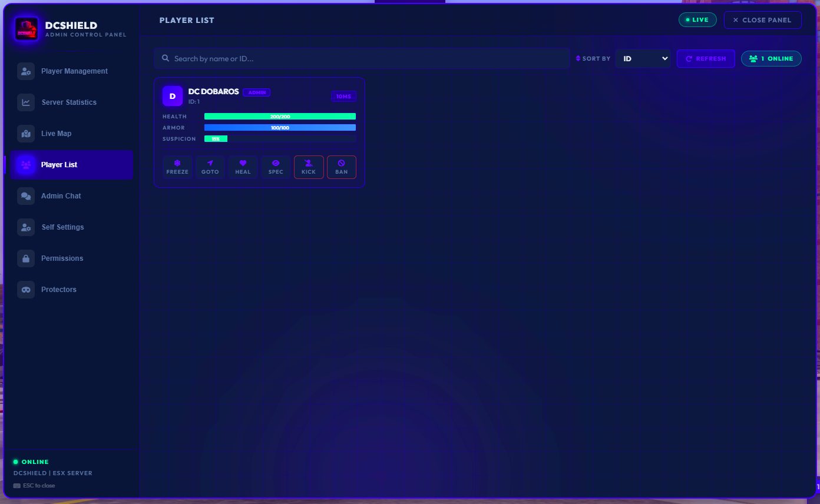The height and width of the screenshot is (504, 820).
Task: Click the Live Map icon
Action: (26, 134)
